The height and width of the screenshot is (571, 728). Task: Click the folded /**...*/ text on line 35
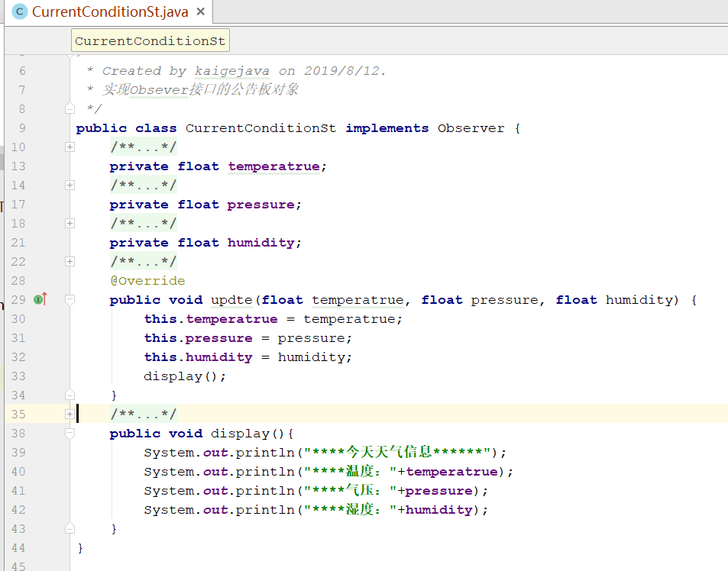144,414
